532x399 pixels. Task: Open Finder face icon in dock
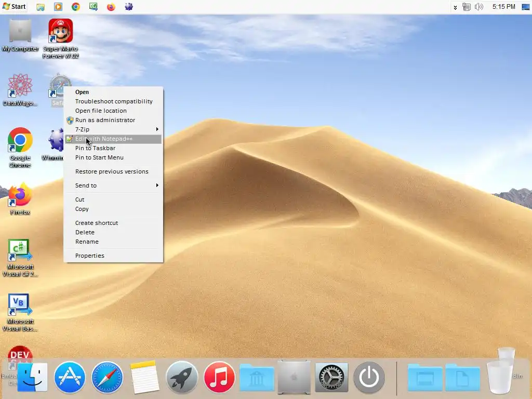(33, 377)
